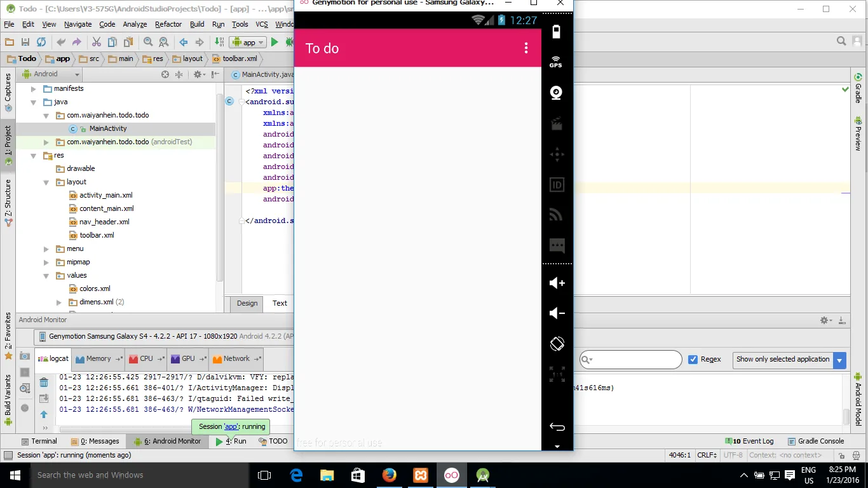Click the Copy toolbar icon
Viewport: 868px width, 488px height.
[112, 42]
